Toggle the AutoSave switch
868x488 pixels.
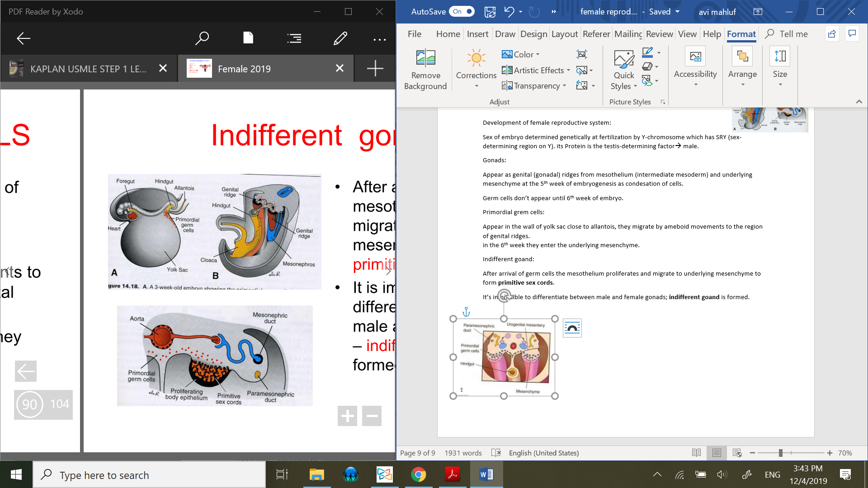[462, 12]
